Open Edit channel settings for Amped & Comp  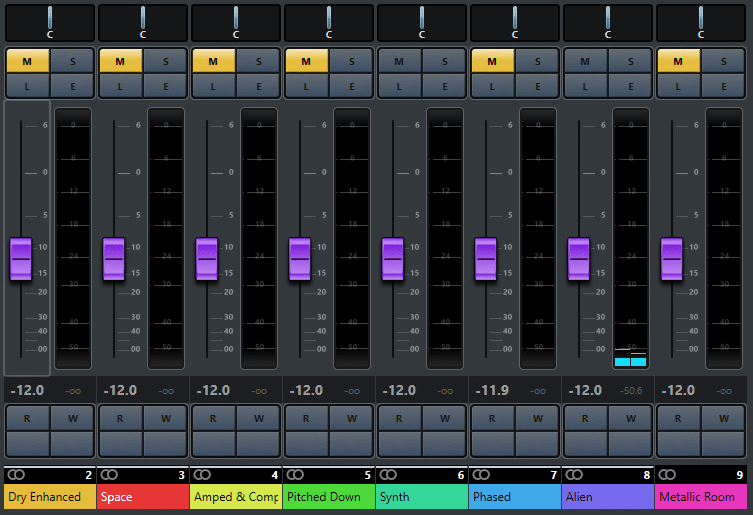(x=258, y=86)
